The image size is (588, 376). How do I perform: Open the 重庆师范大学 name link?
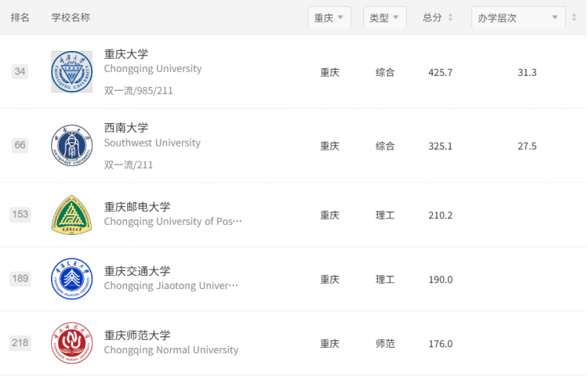(137, 335)
